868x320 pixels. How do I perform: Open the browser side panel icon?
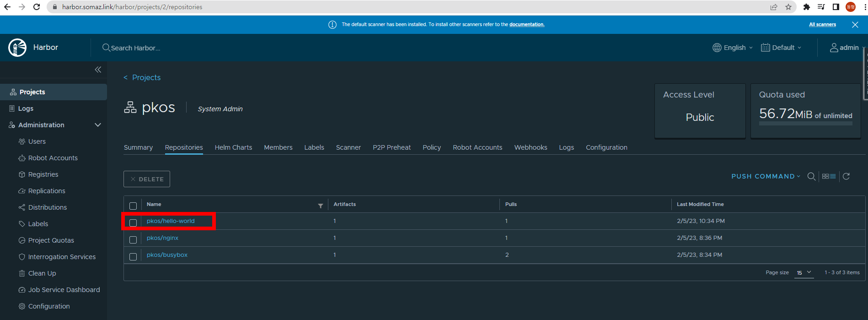836,7
